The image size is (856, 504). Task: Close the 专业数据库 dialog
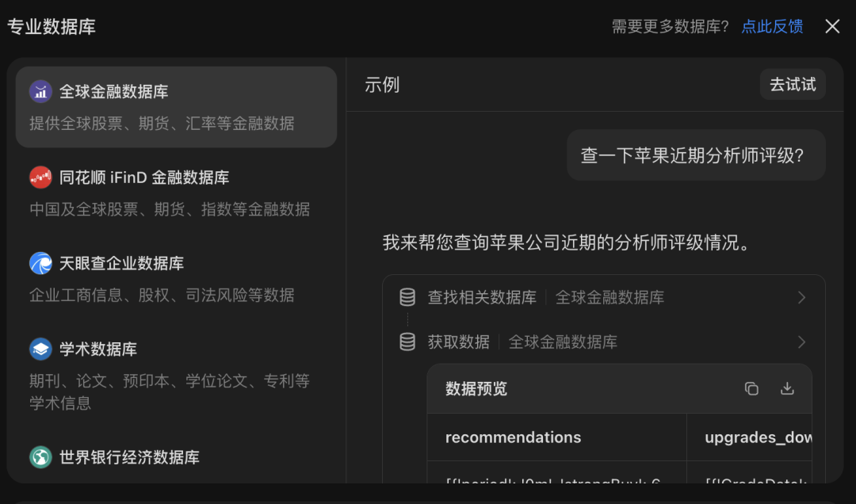(x=832, y=26)
